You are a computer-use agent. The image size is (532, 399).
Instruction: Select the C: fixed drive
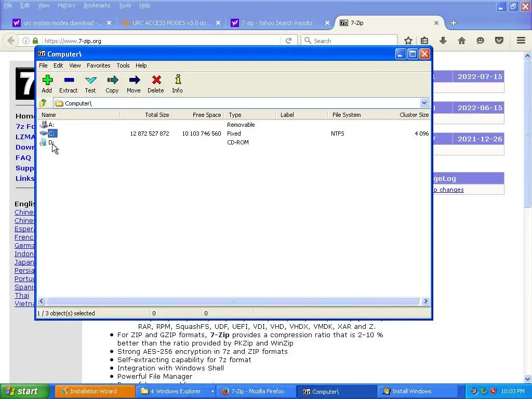(x=48, y=134)
